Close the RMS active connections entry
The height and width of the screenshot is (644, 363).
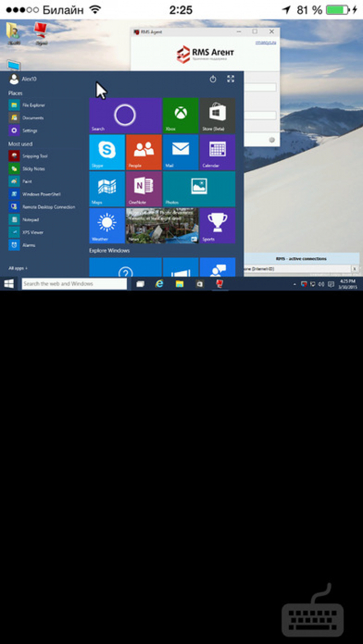[x=354, y=268]
